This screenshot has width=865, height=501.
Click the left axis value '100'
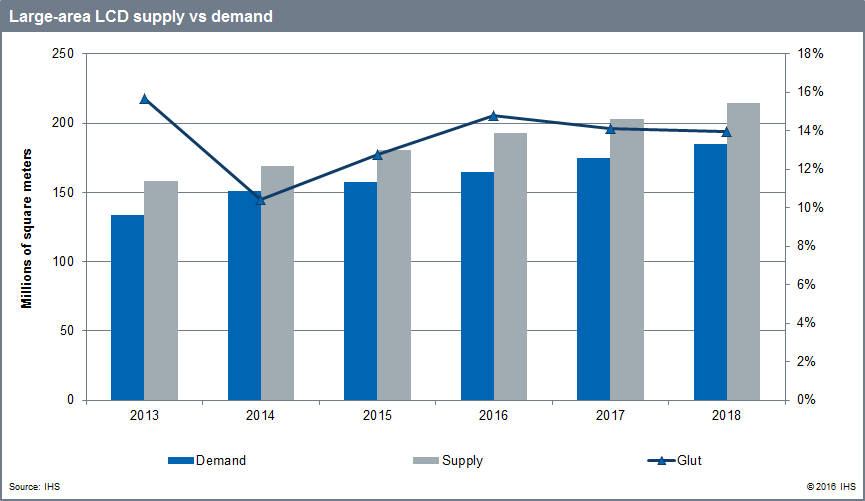coord(63,262)
